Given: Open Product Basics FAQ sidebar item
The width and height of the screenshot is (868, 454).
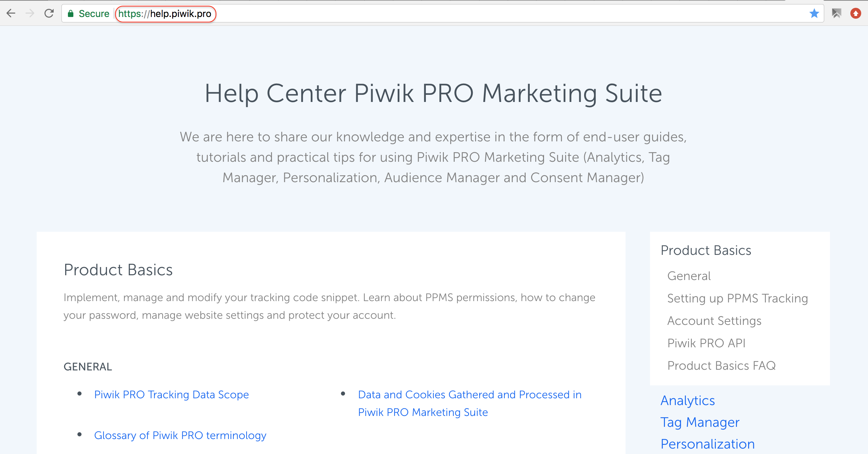Looking at the screenshot, I should pyautogui.click(x=722, y=366).
